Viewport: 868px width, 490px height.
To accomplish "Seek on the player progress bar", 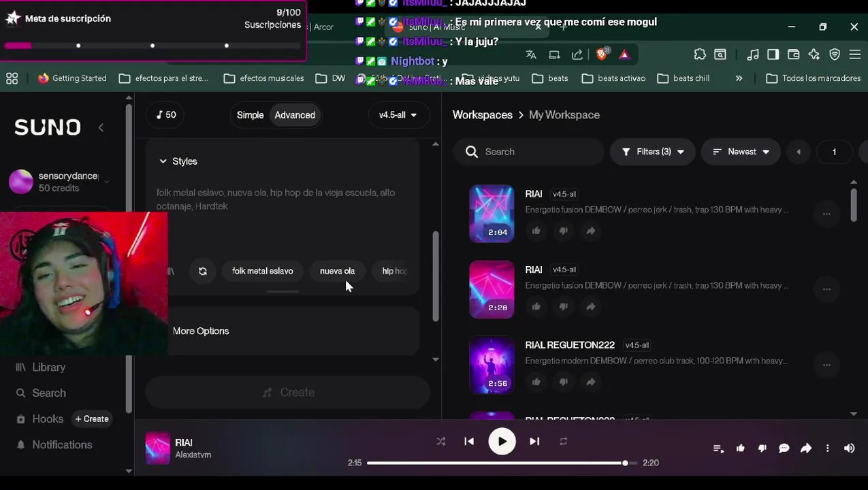I will pyautogui.click(x=502, y=463).
